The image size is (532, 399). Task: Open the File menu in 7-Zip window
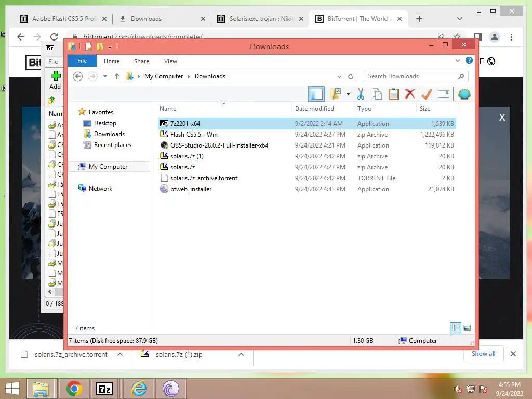[53, 61]
